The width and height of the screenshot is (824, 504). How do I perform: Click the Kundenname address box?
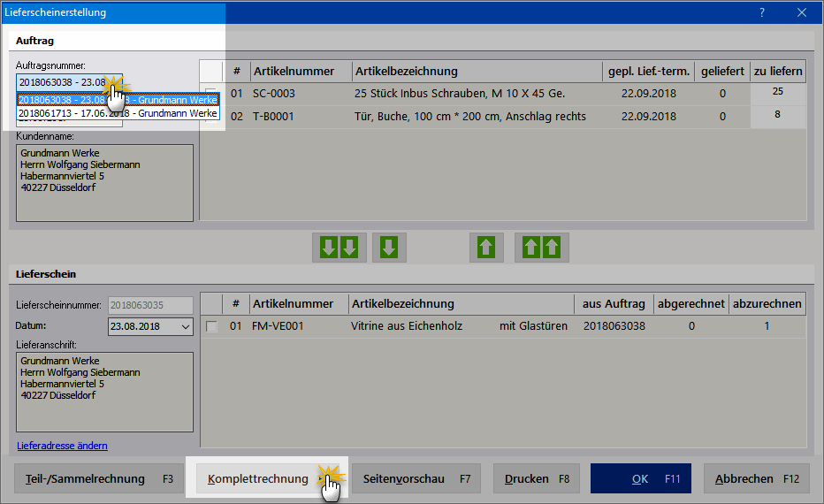tap(104, 183)
